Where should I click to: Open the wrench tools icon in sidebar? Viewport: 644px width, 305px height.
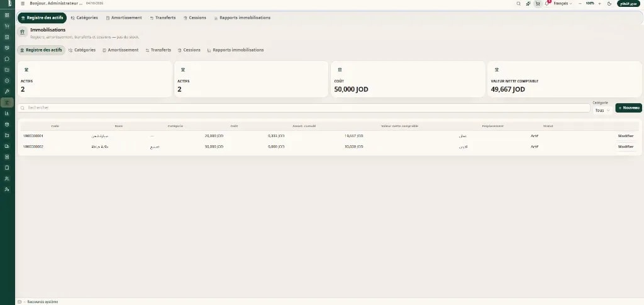tap(7, 92)
